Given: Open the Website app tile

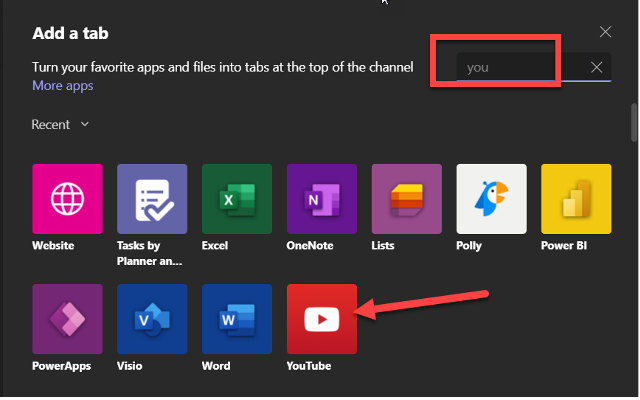Looking at the screenshot, I should click(x=67, y=199).
